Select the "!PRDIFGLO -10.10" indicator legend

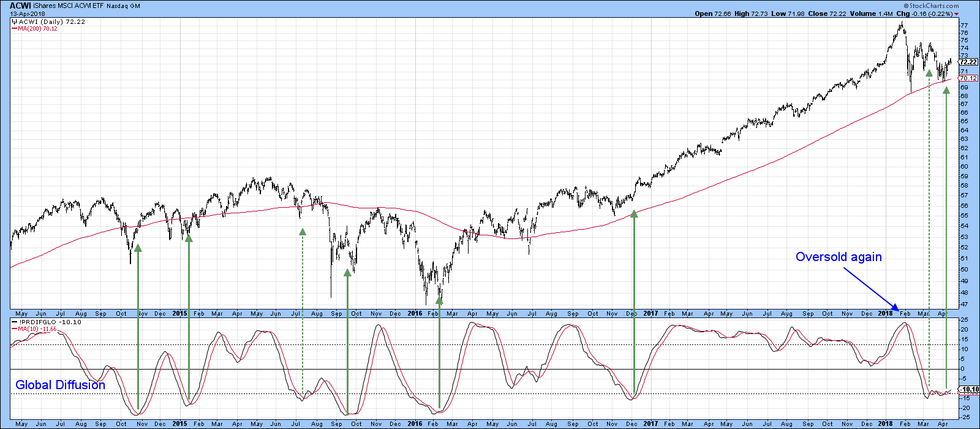click(x=46, y=322)
